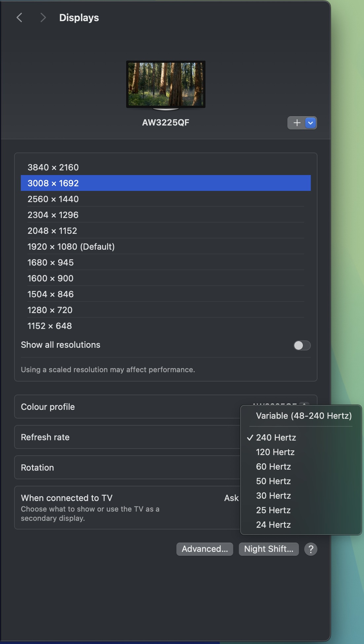
Task: Select Variable (48-240 Hertz) refresh rate
Action: pos(304,416)
